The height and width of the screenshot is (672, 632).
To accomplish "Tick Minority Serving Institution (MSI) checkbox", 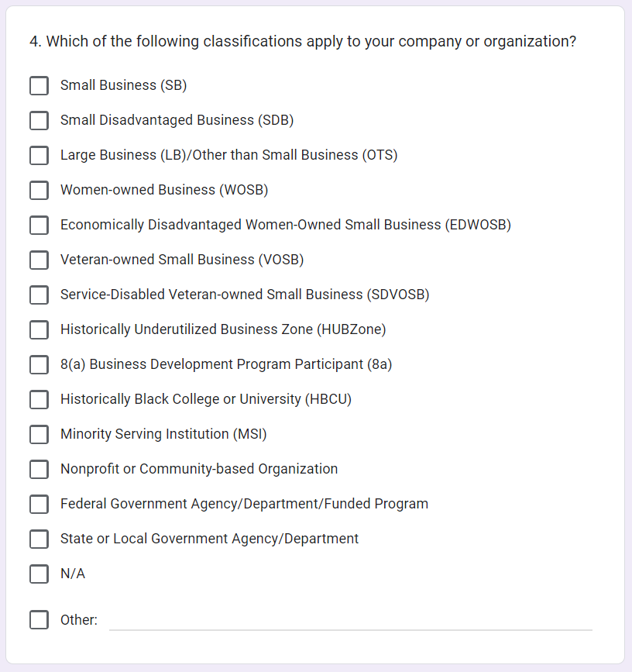I will click(x=39, y=434).
